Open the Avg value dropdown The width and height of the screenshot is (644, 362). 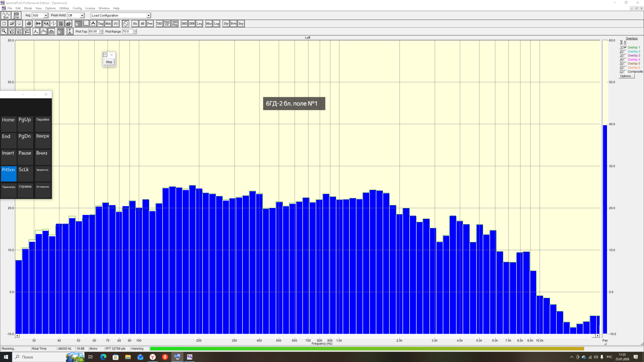pos(46,15)
